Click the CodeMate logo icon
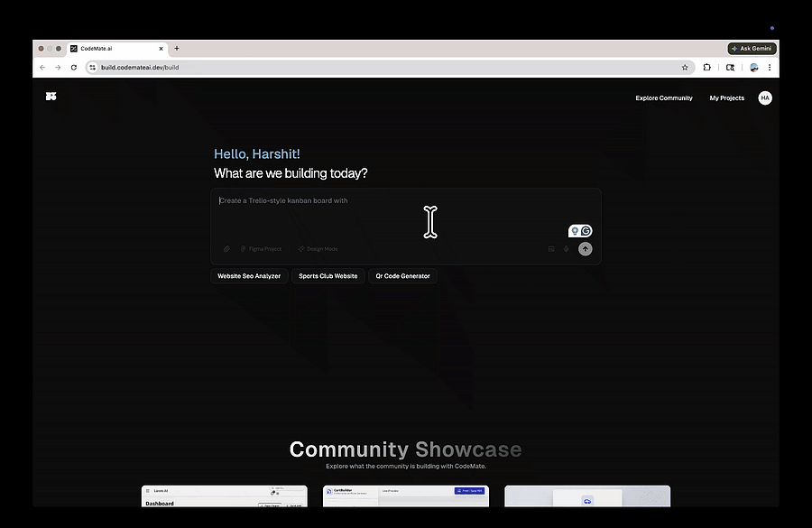Image resolution: width=812 pixels, height=528 pixels. [x=51, y=97]
